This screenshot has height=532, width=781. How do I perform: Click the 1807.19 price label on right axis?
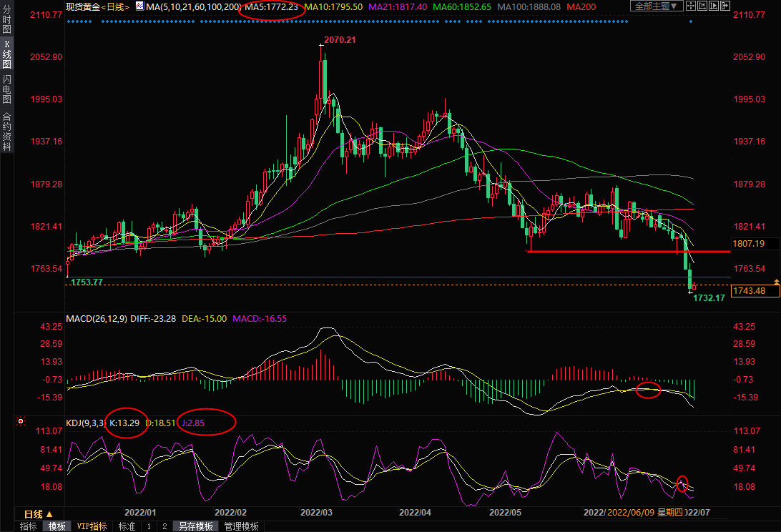click(x=750, y=244)
